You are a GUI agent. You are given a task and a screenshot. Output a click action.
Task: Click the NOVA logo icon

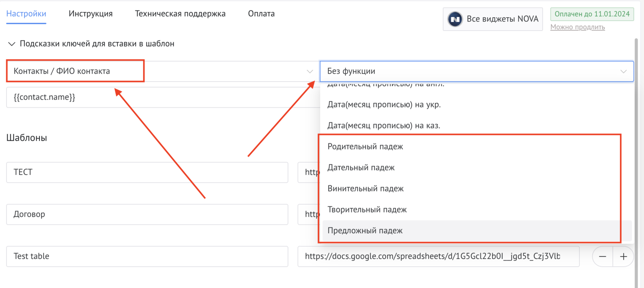coord(455,19)
